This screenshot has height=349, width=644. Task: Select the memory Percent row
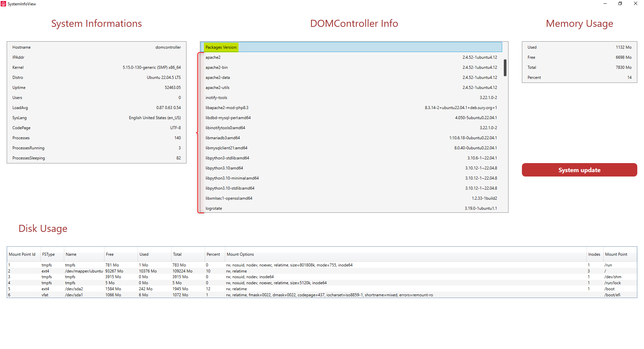tap(579, 78)
